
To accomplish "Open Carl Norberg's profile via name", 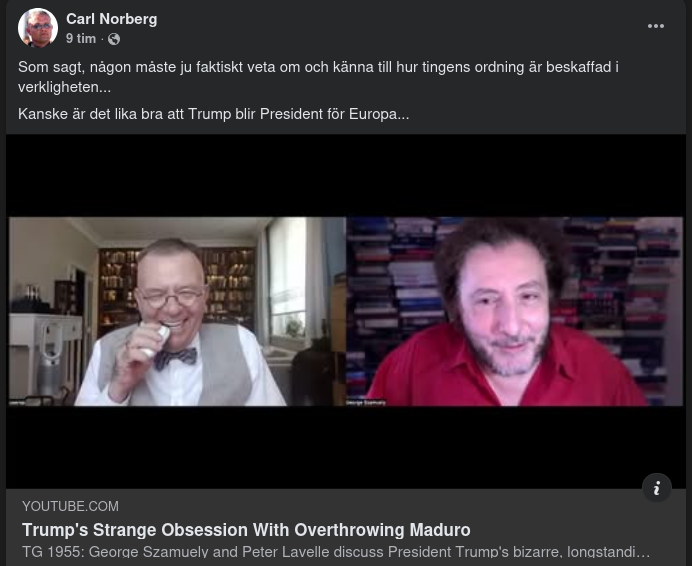I will (x=112, y=19).
